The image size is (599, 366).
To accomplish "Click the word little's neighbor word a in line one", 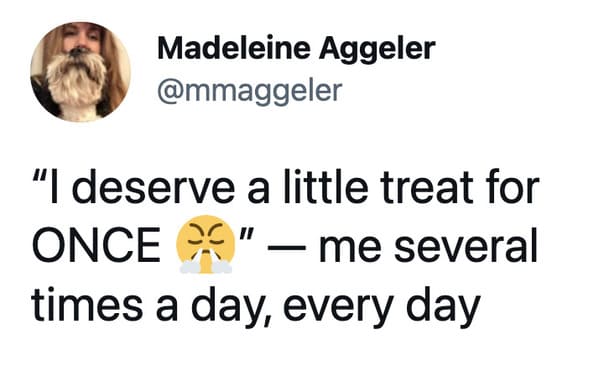I will click(x=259, y=192).
